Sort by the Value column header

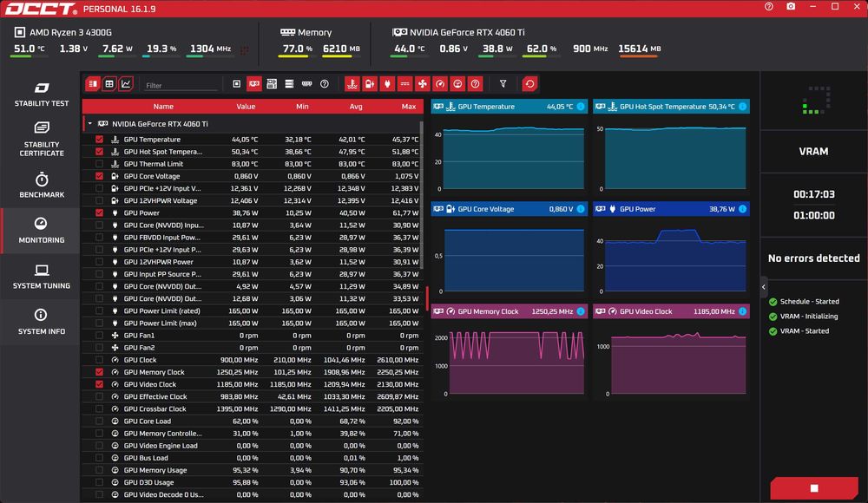[x=246, y=107]
